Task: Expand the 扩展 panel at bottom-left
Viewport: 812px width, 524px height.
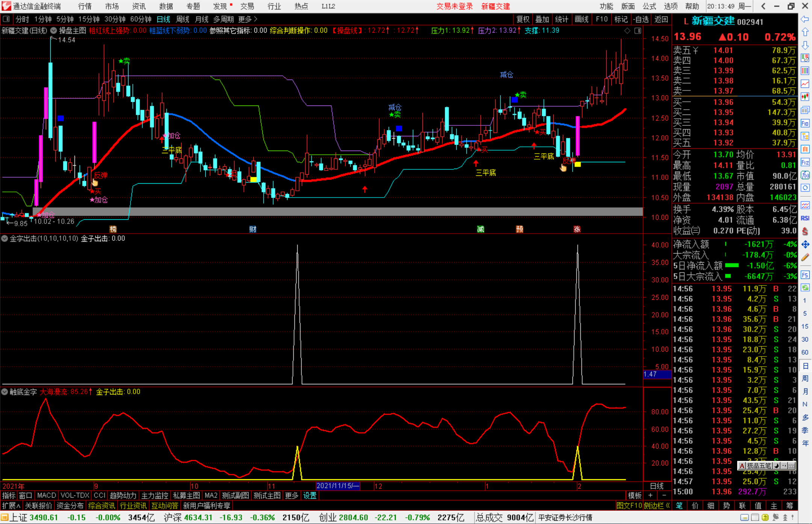Action: (x=11, y=506)
